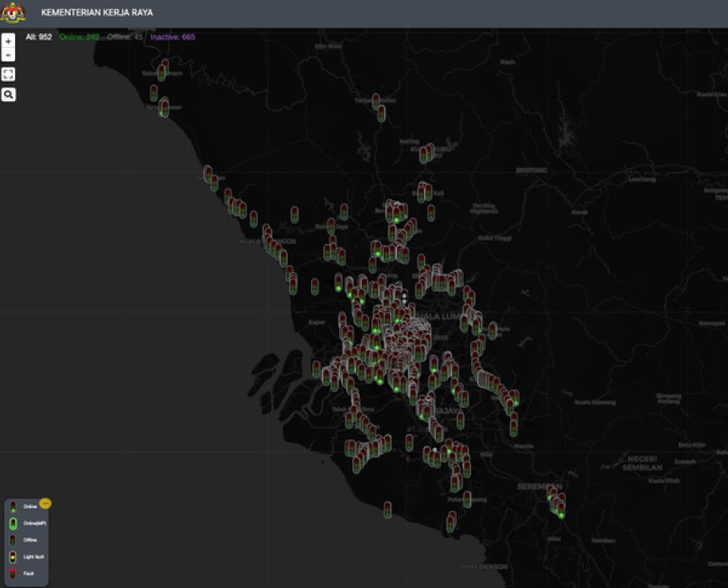Click the yellow Light fault legend icon
728x588 pixels.
[13, 556]
